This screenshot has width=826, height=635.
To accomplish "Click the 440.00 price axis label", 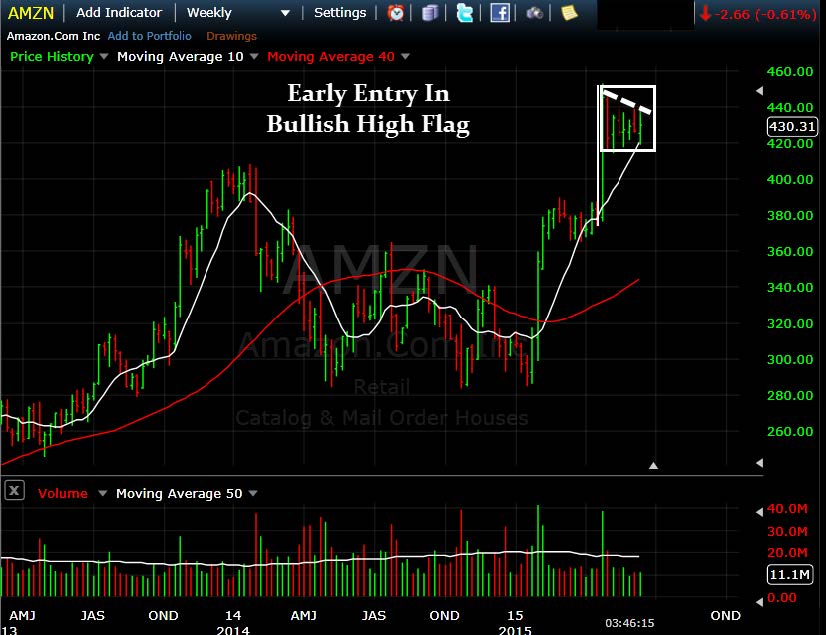I will [x=790, y=108].
